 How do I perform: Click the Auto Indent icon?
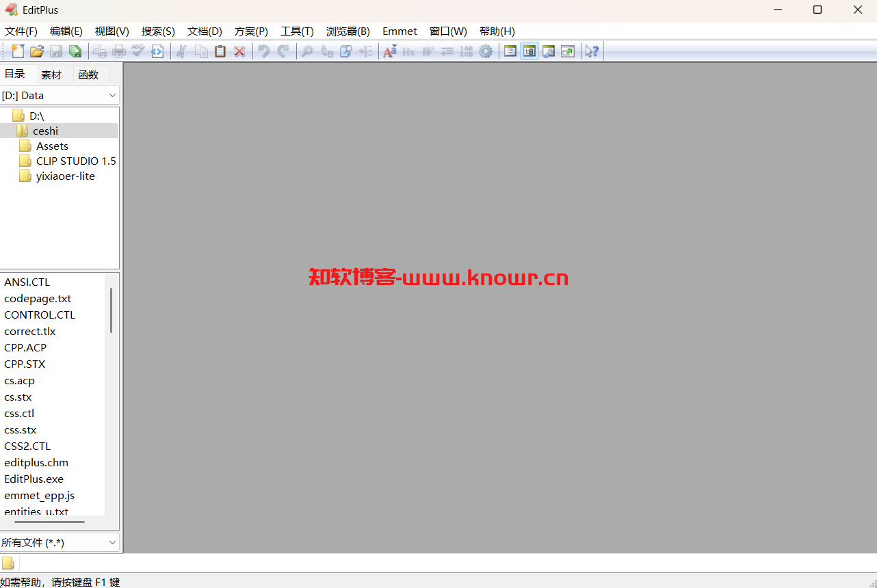[x=447, y=51]
